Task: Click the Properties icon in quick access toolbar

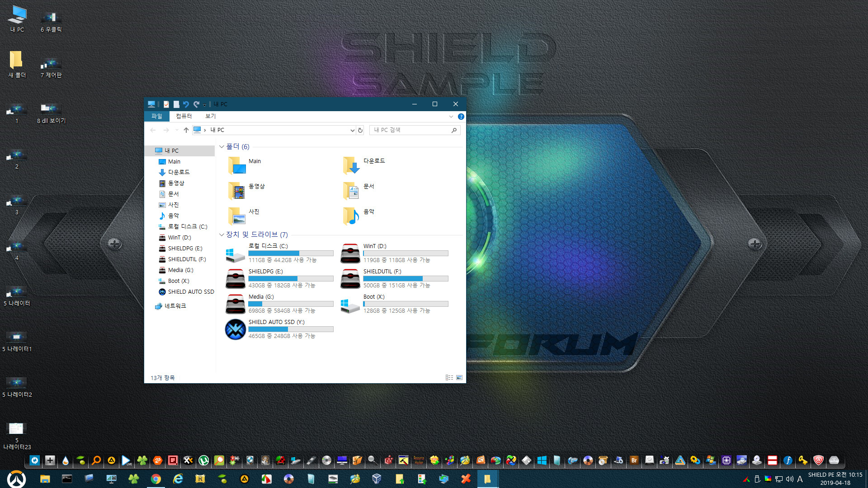Action: point(166,104)
